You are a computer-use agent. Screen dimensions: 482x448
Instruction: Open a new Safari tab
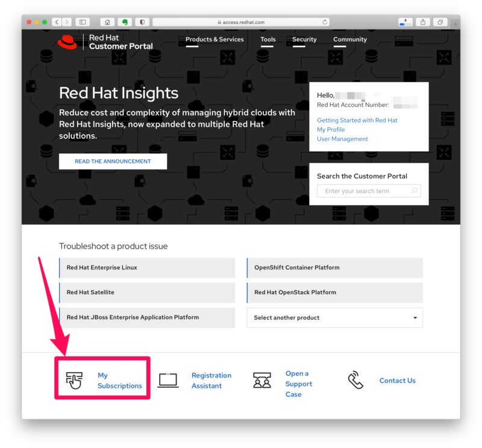pyautogui.click(x=455, y=24)
